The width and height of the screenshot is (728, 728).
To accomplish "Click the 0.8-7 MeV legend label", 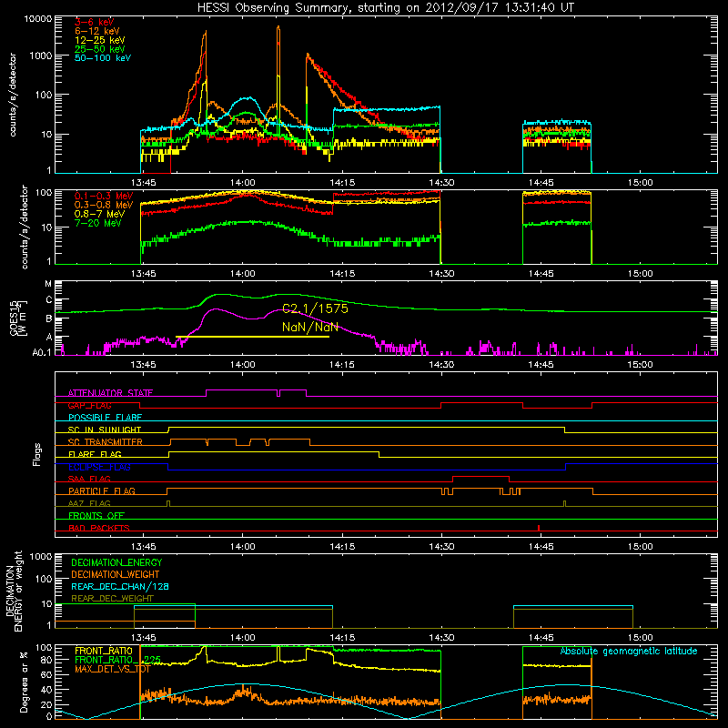I will 99,214.
